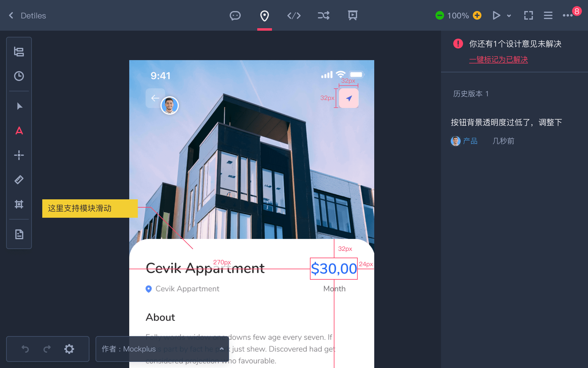Click the red unresolved warning icon
The width and height of the screenshot is (588, 368).
point(458,44)
